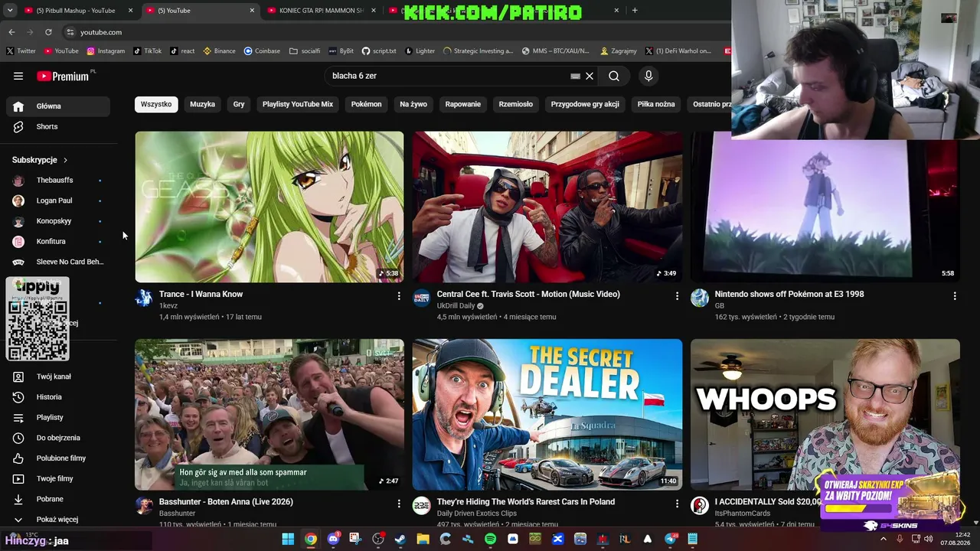Click the YouTube search input field
Viewport: 980px width, 551px height.
click(448, 76)
